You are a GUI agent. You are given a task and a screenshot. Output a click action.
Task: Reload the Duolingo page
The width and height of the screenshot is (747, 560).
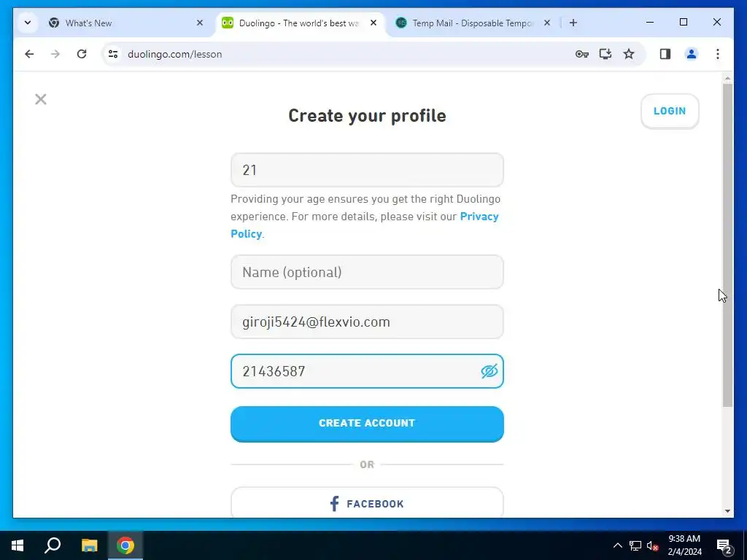click(x=82, y=54)
